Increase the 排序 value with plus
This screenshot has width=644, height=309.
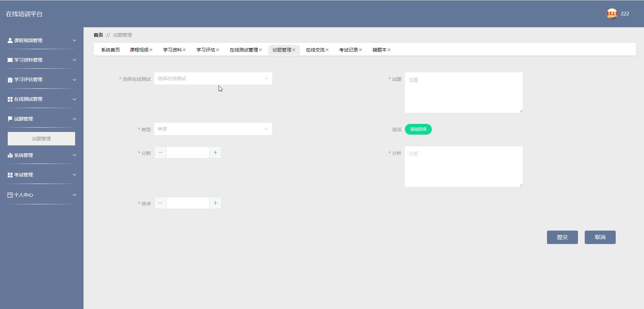[215, 203]
